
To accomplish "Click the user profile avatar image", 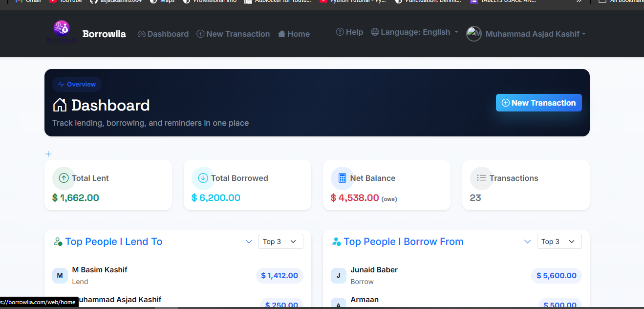I will pos(474,34).
